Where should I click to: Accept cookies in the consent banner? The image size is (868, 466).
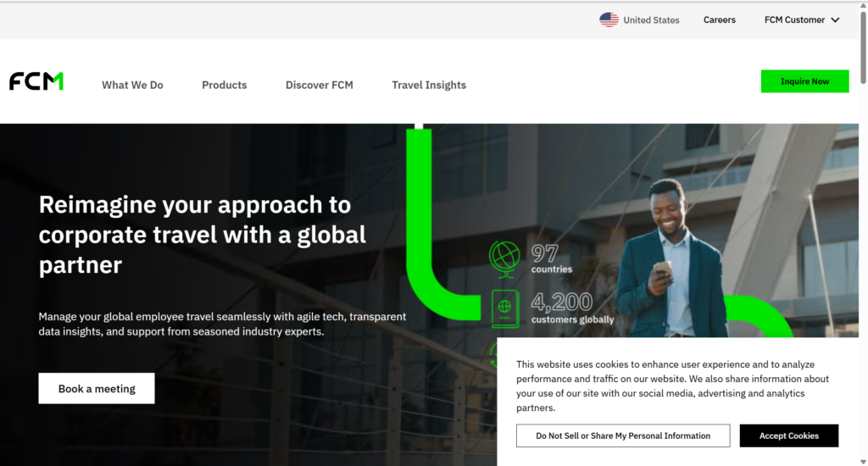click(x=789, y=435)
